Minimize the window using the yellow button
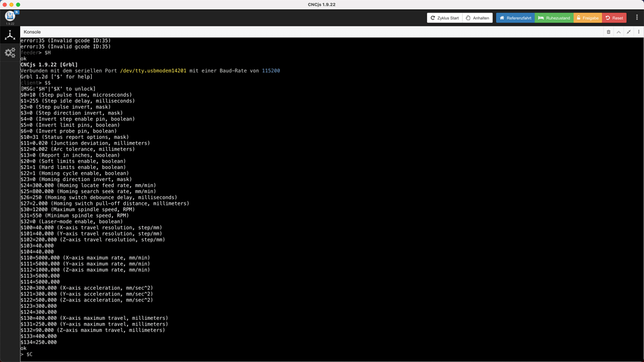 tap(11, 4)
